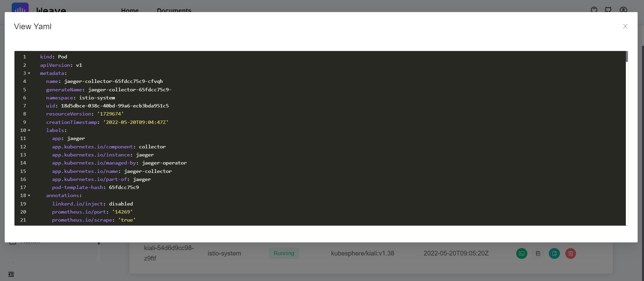The width and height of the screenshot is (644, 281).
Task: Select the pod name jaeger-collector-65fdcc75c9-cfvqh
Action: (113, 81)
